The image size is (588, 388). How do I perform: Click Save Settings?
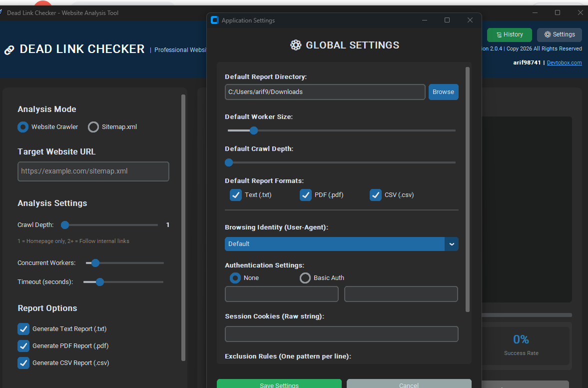tap(279, 384)
